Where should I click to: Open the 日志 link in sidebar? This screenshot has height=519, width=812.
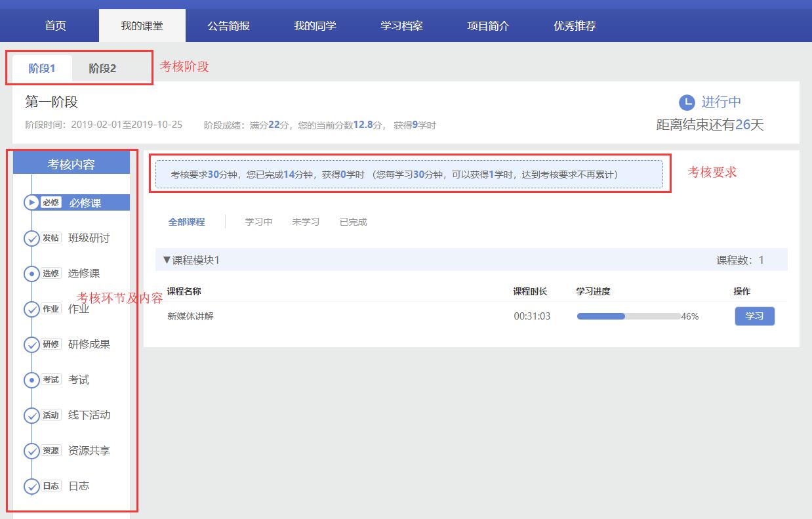tap(79, 486)
